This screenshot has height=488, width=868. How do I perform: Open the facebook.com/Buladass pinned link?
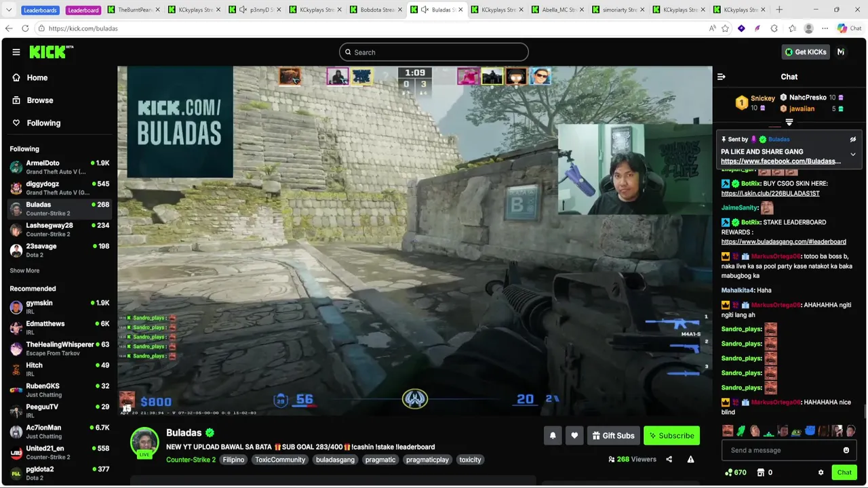coord(781,161)
